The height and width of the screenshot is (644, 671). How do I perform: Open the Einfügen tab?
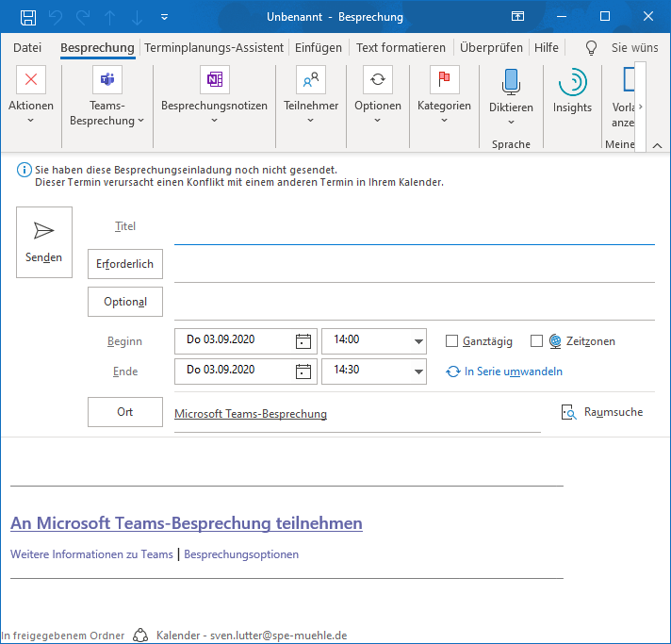pos(319,47)
